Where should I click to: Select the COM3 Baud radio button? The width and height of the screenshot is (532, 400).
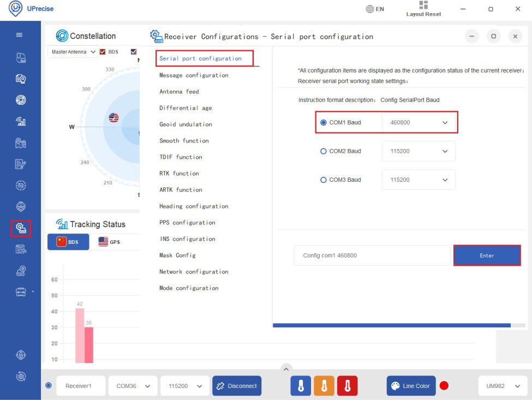(x=324, y=180)
